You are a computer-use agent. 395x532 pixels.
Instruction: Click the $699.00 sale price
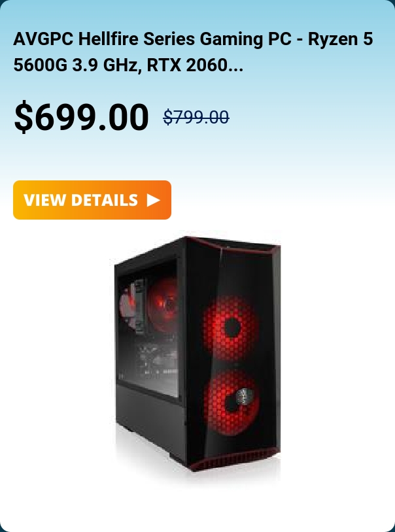[81, 117]
